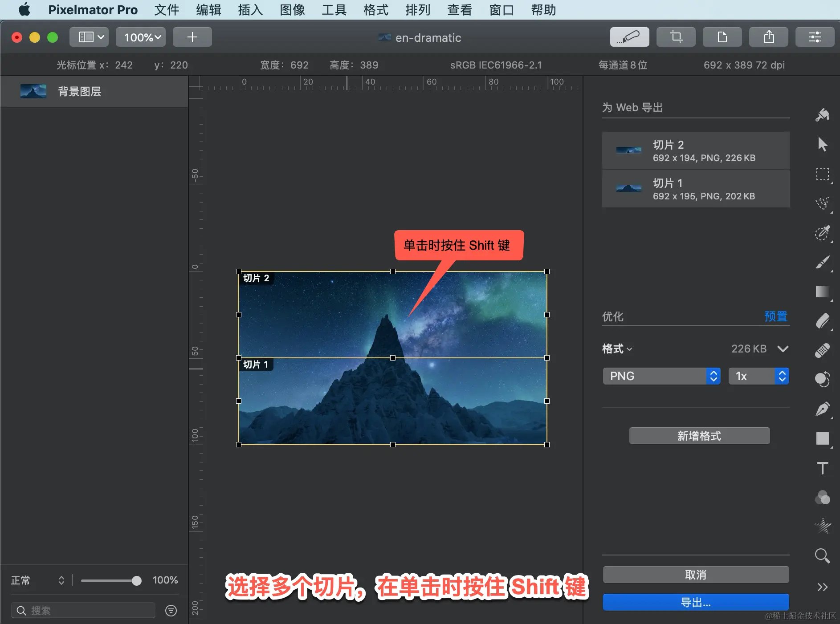
Task: Open the sidebar view dropdown
Action: pos(89,37)
